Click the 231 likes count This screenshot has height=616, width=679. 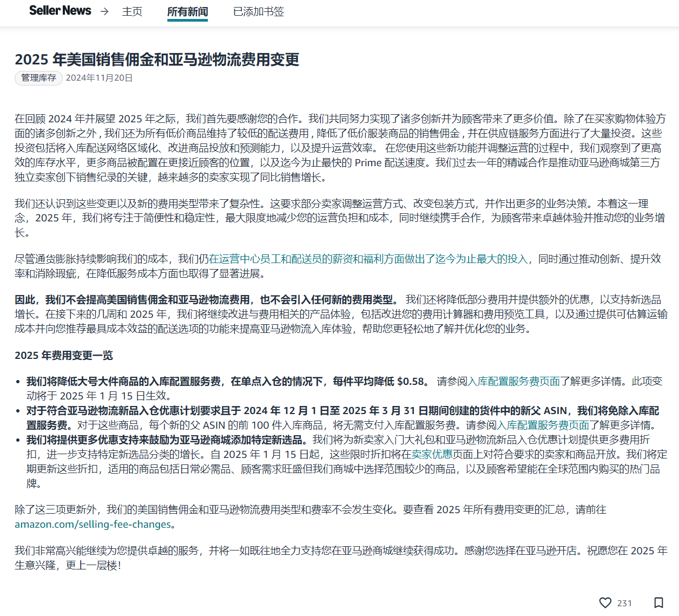pyautogui.click(x=624, y=603)
